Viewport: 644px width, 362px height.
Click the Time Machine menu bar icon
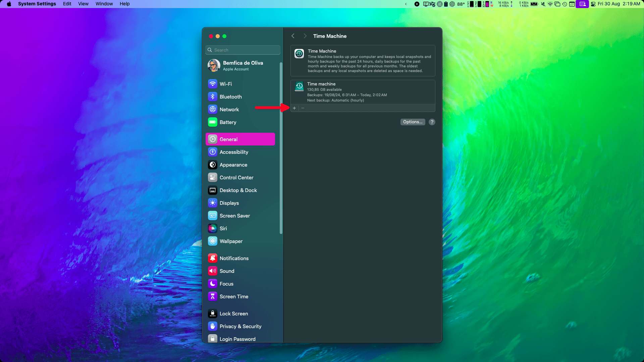pos(565,4)
